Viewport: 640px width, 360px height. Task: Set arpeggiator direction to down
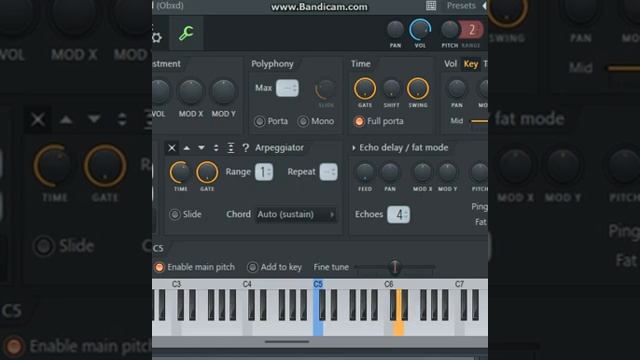pos(201,148)
